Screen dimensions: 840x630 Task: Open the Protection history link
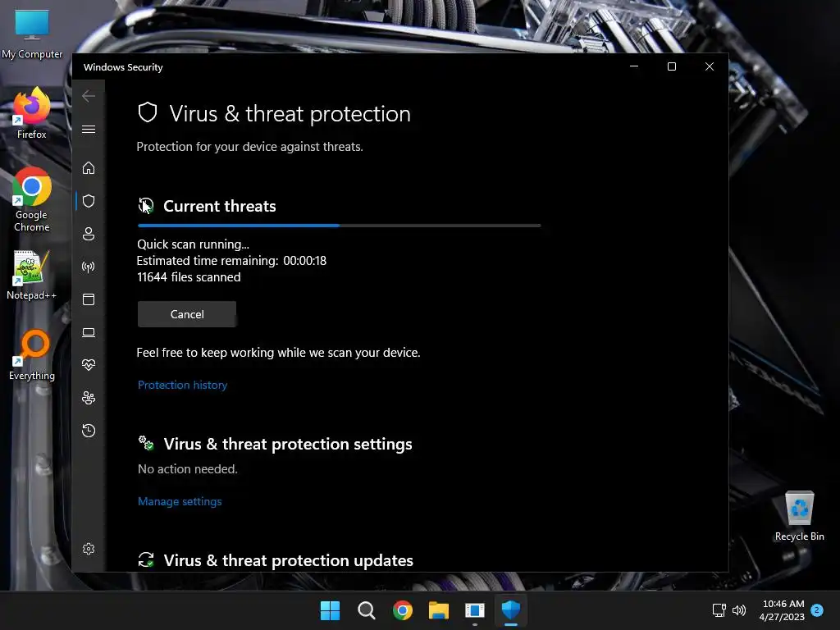tap(183, 385)
